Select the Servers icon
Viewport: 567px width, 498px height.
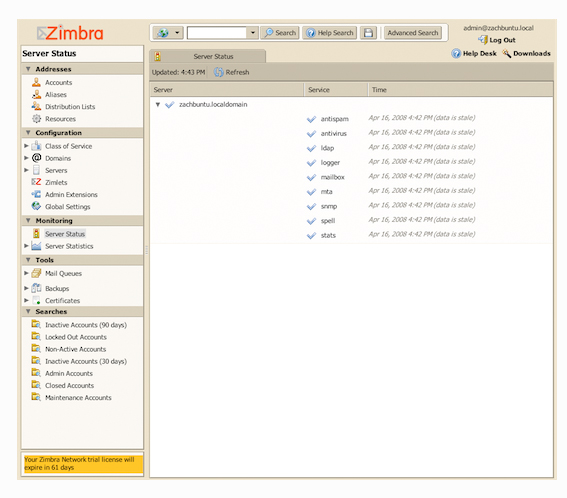click(36, 170)
